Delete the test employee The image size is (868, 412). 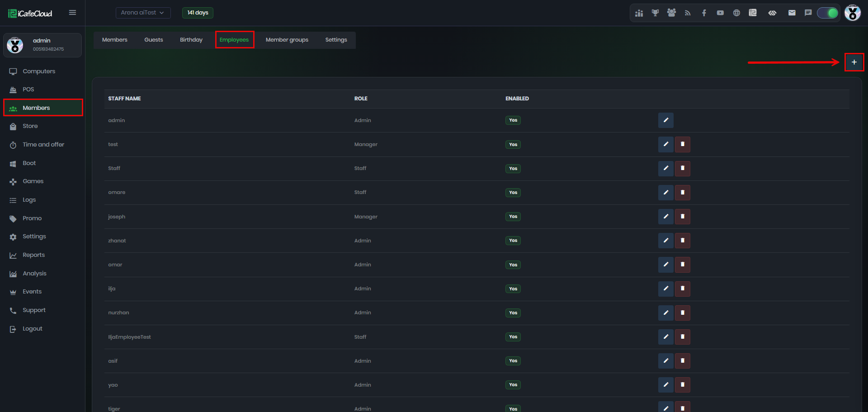683,144
